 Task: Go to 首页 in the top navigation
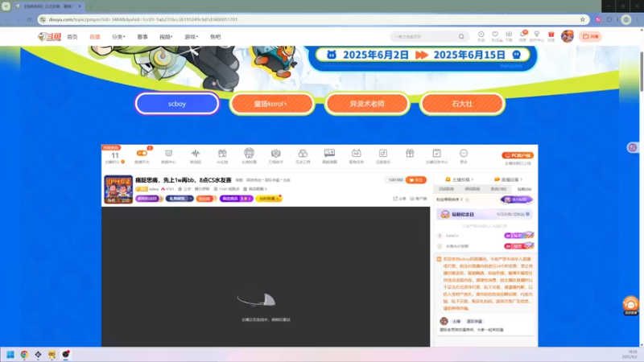coord(72,36)
